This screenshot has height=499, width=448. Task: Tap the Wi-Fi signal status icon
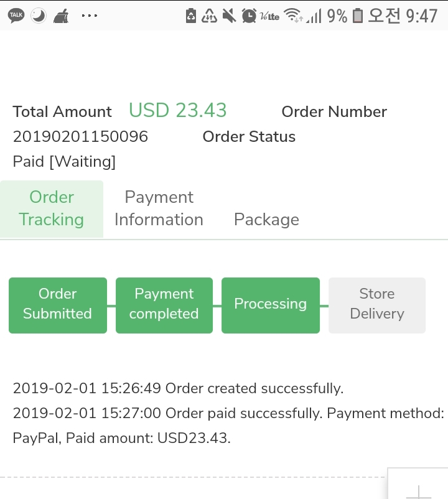(x=292, y=16)
